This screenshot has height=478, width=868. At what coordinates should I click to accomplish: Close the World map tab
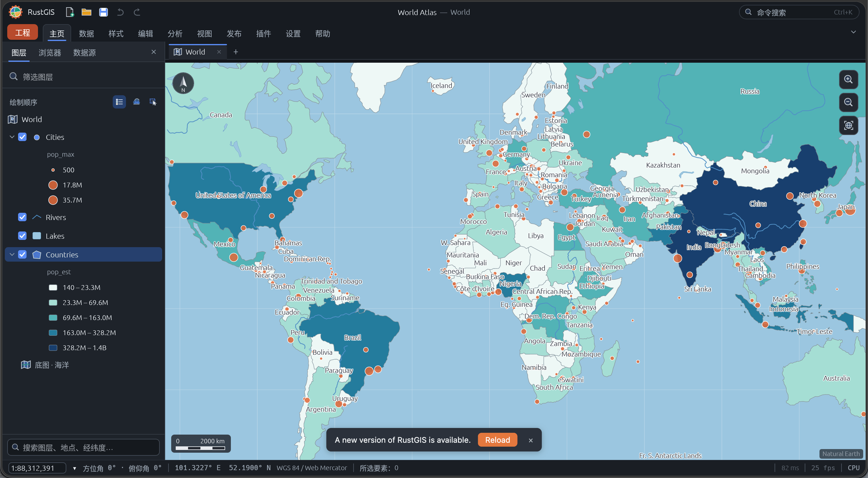(x=219, y=52)
